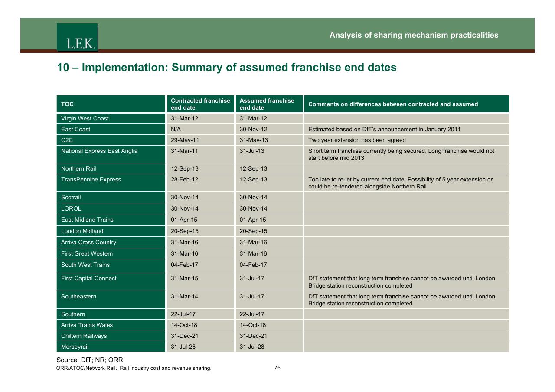Select the '29-May-11' contracted date cell
This screenshot has width=555, height=392.
tap(200, 140)
